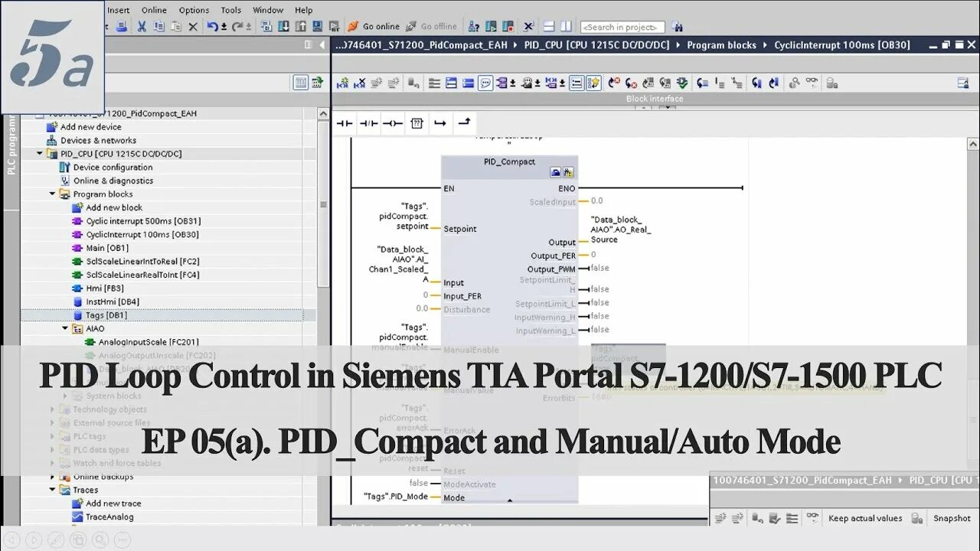Collapse the Traces folder

point(53,490)
